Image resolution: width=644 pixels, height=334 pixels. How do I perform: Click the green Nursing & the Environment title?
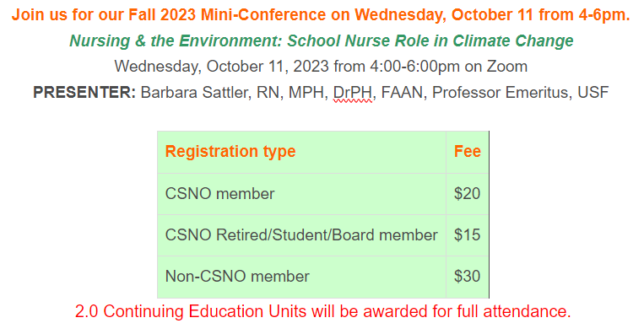[322, 41]
